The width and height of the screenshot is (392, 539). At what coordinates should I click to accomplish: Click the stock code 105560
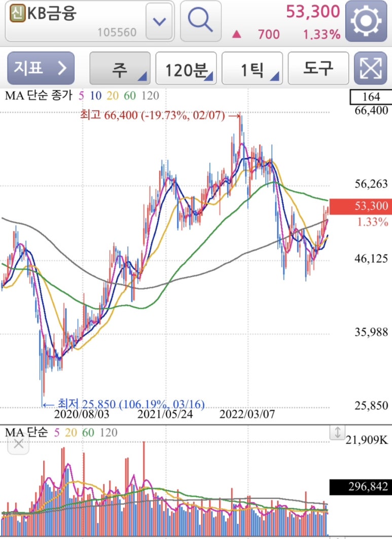coord(117,32)
